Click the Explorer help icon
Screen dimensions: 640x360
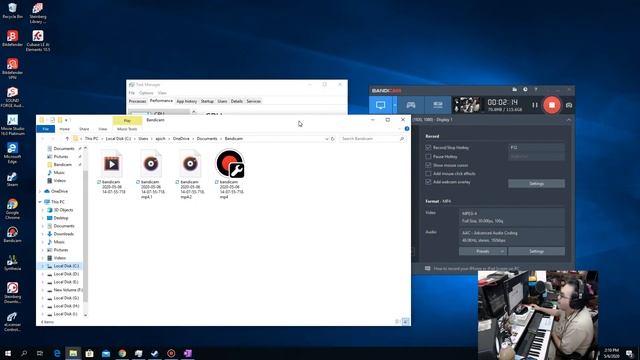[x=407, y=129]
